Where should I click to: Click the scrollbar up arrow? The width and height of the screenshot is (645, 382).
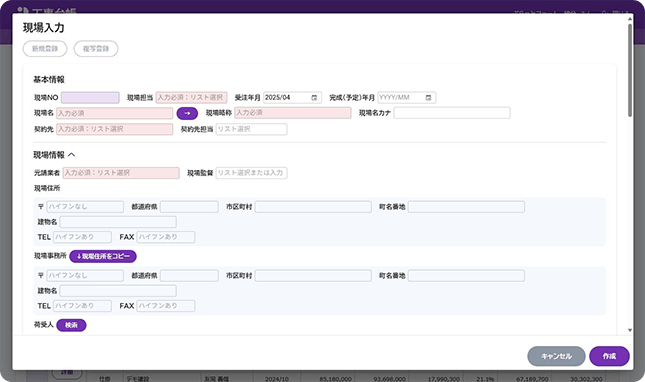pyautogui.click(x=630, y=19)
